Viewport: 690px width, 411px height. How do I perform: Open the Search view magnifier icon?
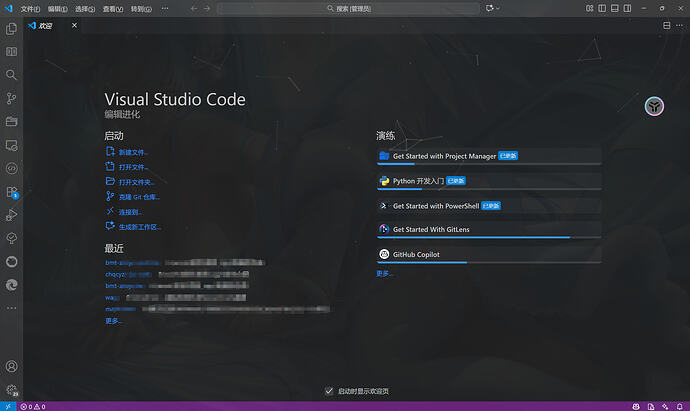(11, 75)
